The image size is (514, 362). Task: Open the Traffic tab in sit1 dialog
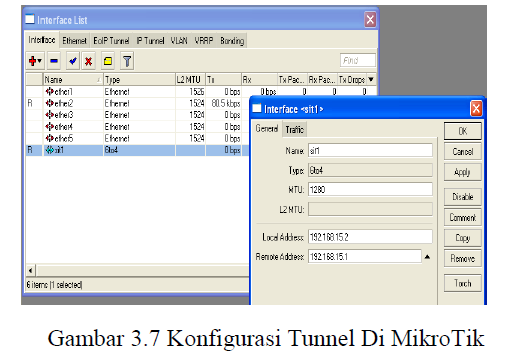tap(295, 129)
